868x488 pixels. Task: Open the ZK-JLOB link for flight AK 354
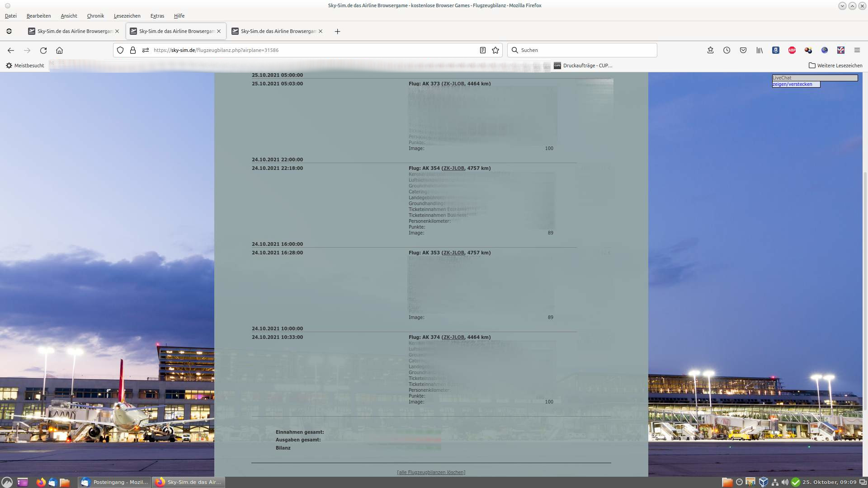(453, 168)
